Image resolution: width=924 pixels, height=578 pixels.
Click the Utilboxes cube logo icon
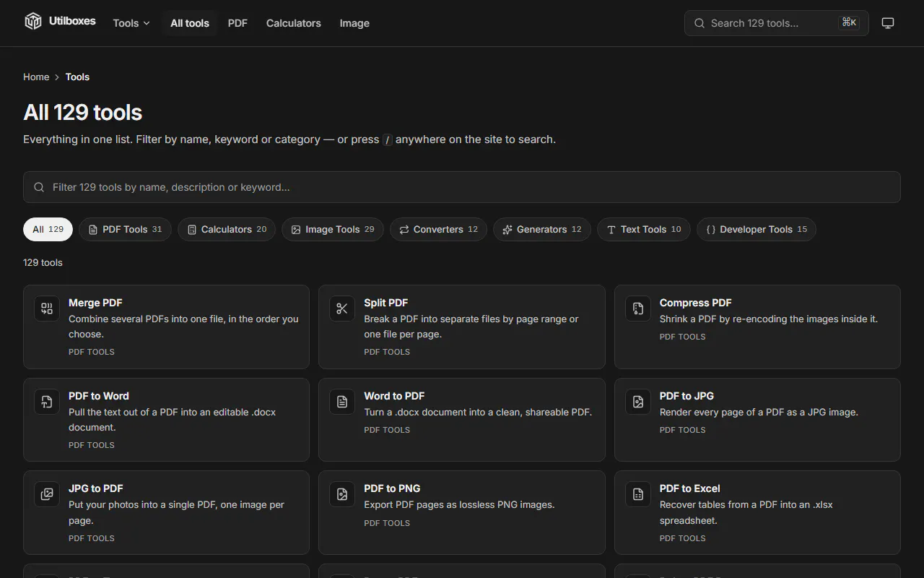(x=33, y=22)
